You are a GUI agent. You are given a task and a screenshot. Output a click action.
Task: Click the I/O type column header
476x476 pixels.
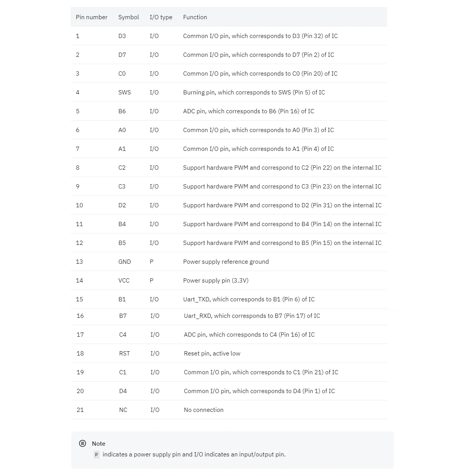pyautogui.click(x=161, y=17)
